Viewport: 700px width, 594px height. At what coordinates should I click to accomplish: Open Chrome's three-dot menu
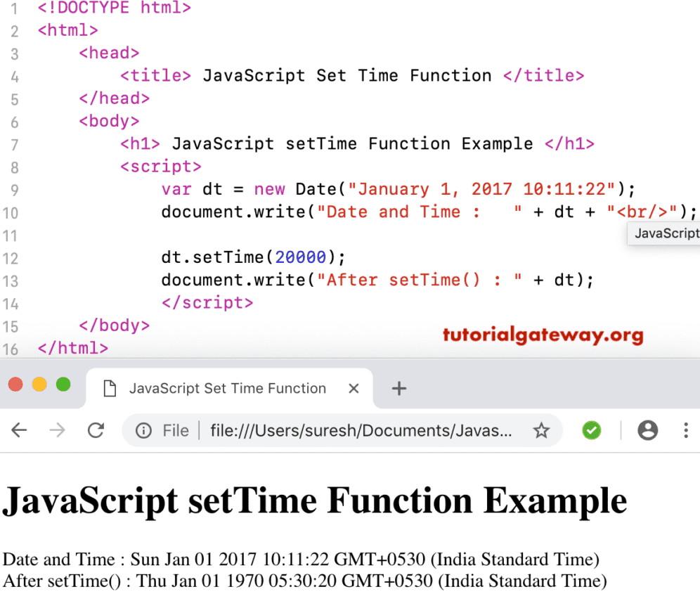685,430
